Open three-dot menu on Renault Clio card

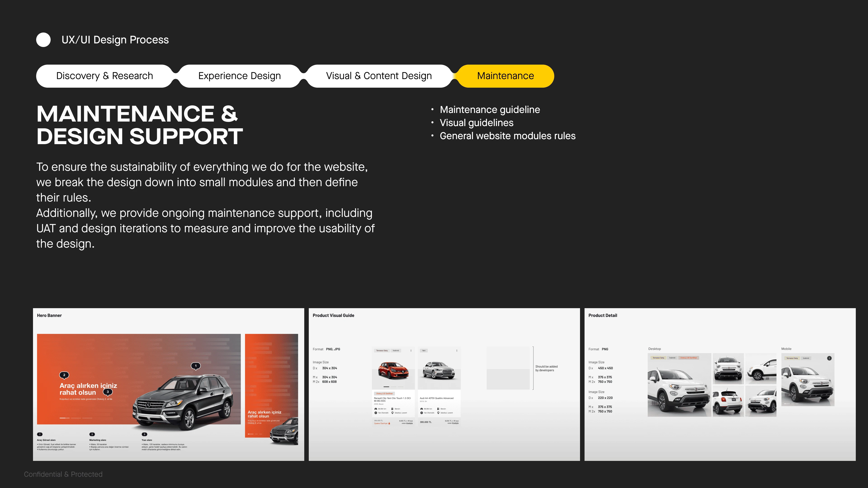tap(411, 351)
